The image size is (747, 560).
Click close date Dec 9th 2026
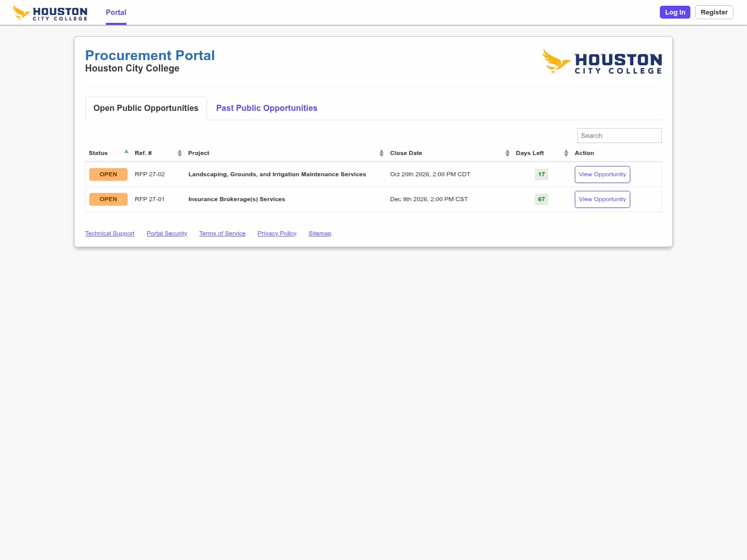click(428, 199)
